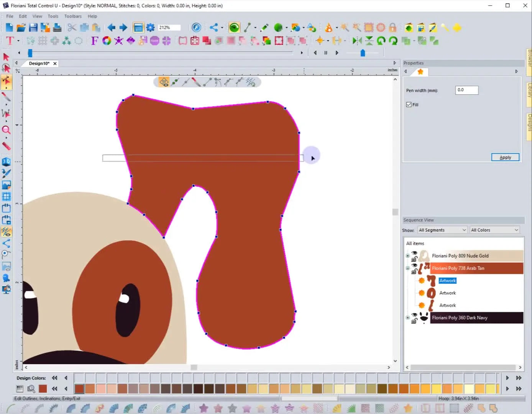Click the pause button in stitch simulator

coord(326,53)
